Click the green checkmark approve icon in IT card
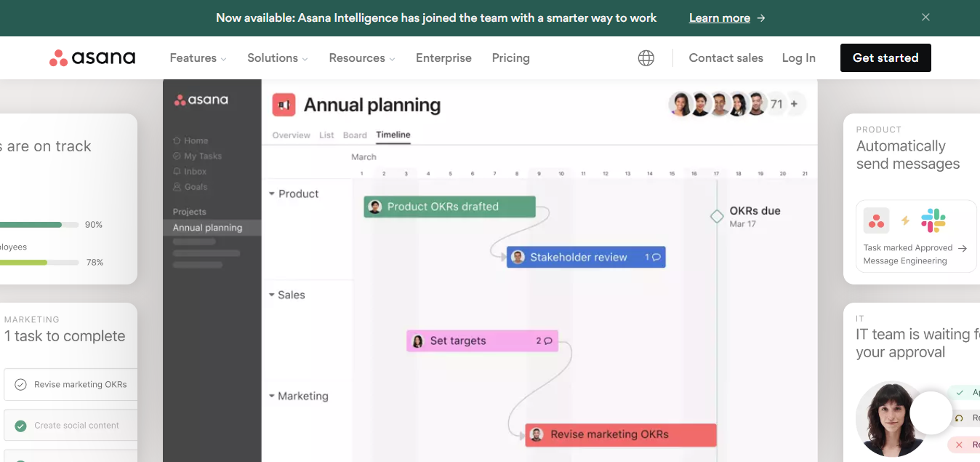This screenshot has height=462, width=980. [960, 393]
